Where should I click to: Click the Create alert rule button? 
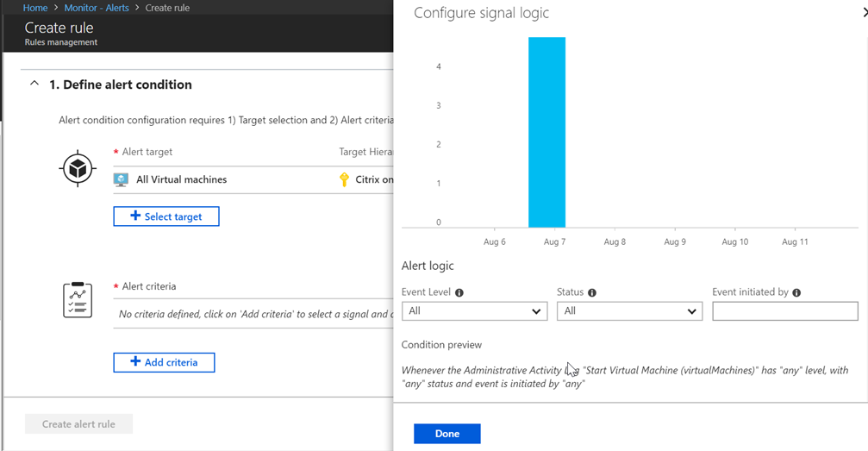coord(78,424)
